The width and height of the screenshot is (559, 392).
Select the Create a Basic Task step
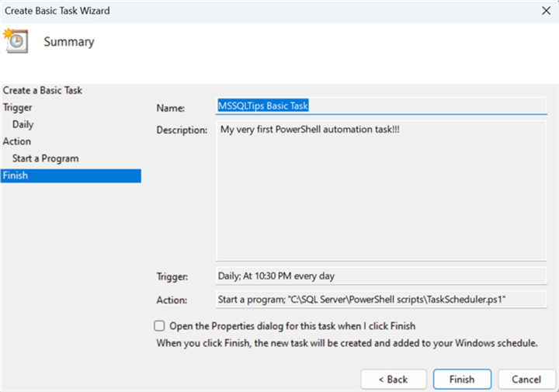[x=43, y=91]
